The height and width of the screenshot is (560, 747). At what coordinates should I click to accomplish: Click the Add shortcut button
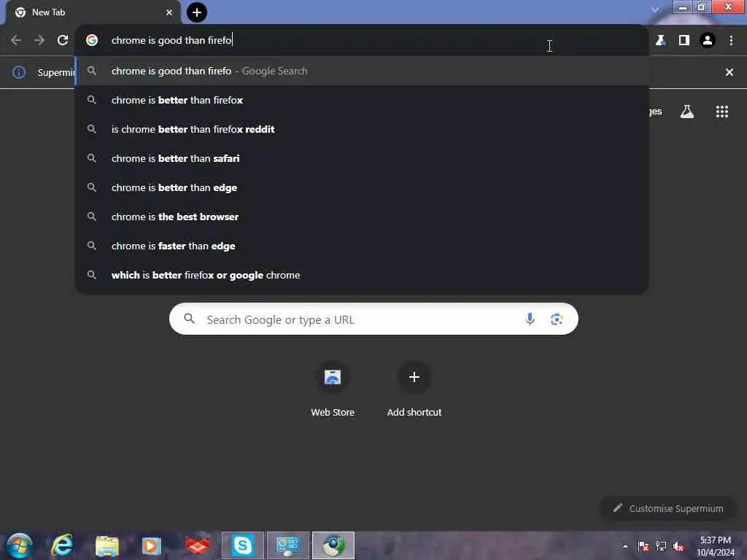[x=414, y=391]
